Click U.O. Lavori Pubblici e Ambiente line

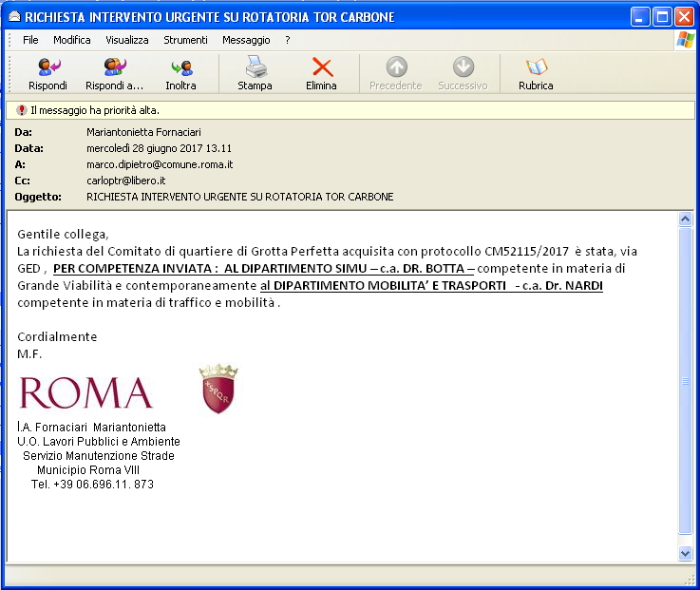click(x=99, y=441)
